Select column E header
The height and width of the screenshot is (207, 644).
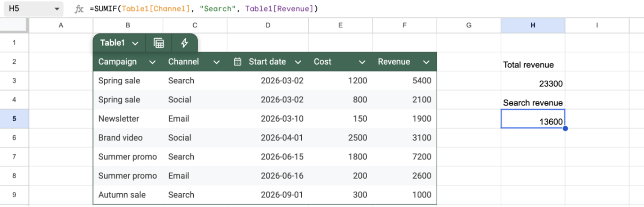click(x=340, y=25)
